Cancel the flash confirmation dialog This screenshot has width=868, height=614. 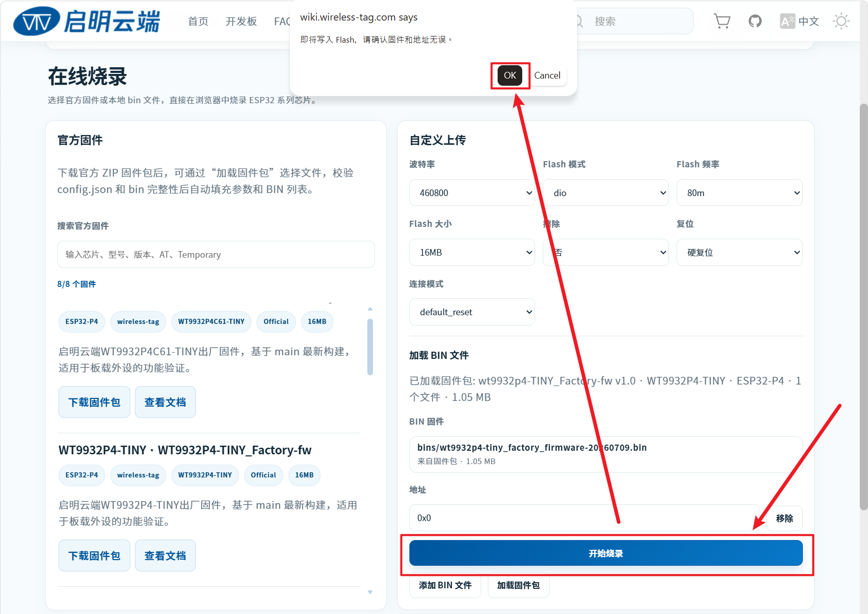click(x=547, y=75)
